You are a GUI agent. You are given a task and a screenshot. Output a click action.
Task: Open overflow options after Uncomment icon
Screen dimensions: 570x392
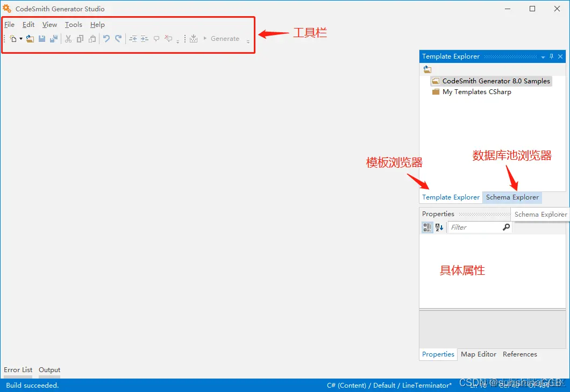(178, 41)
